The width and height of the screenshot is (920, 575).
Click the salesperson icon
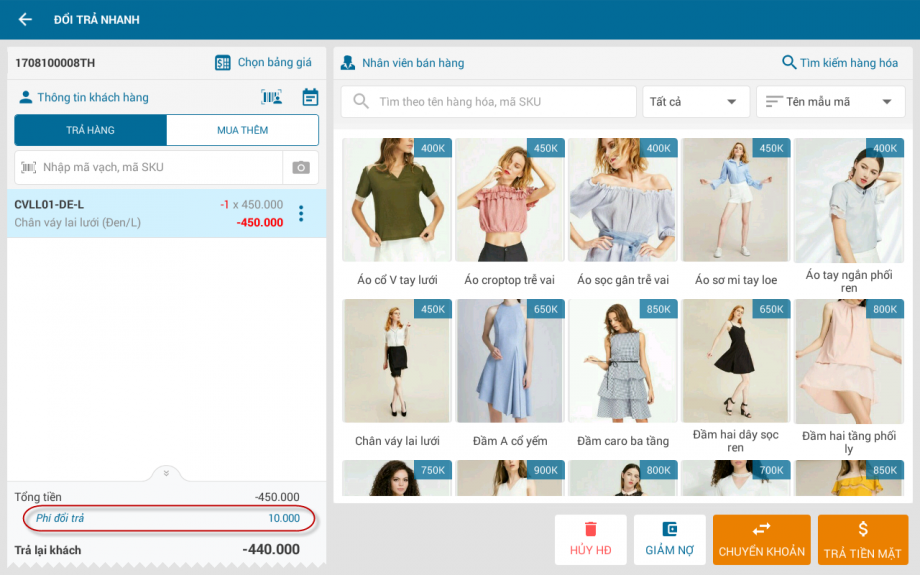tap(348, 63)
